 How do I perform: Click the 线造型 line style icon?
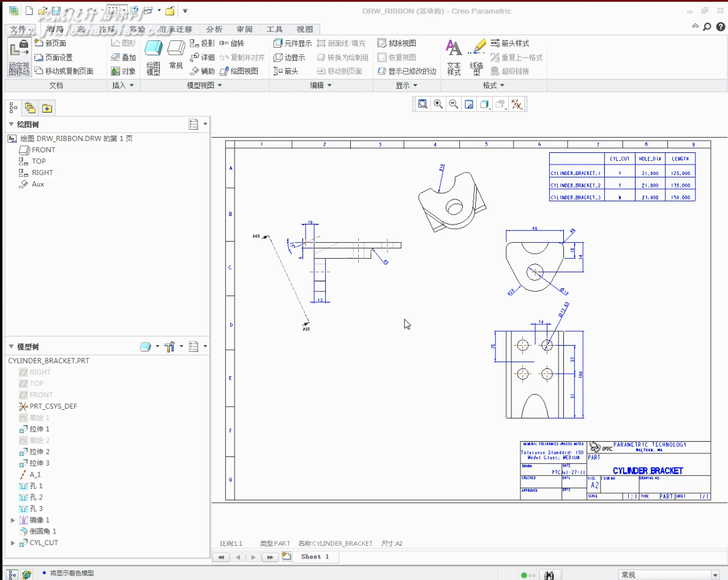(476, 58)
